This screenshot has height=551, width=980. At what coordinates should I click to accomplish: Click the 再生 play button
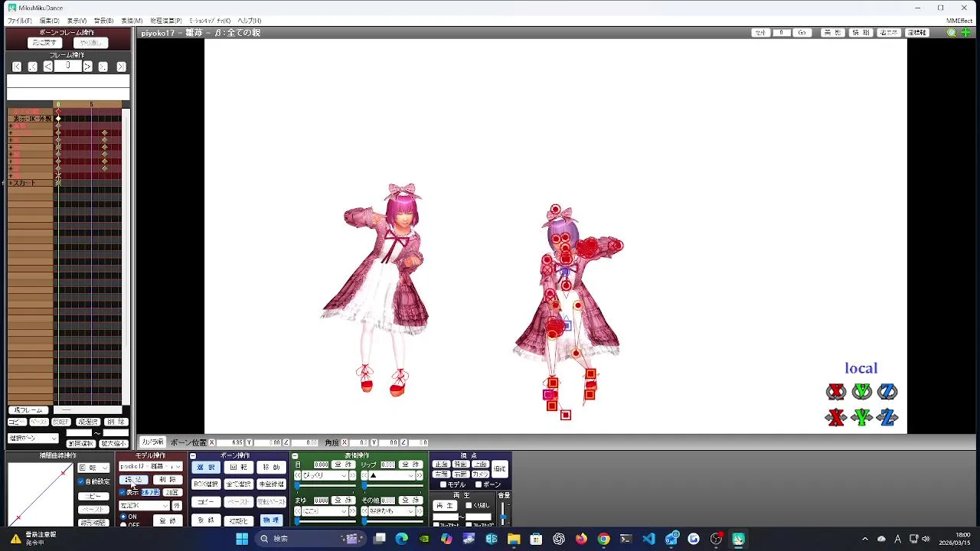point(445,505)
